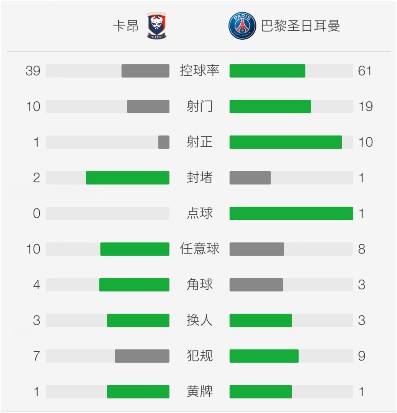Image resolution: width=397 pixels, height=413 pixels.
Task: Click PSG possession value 61
Action: (x=364, y=71)
